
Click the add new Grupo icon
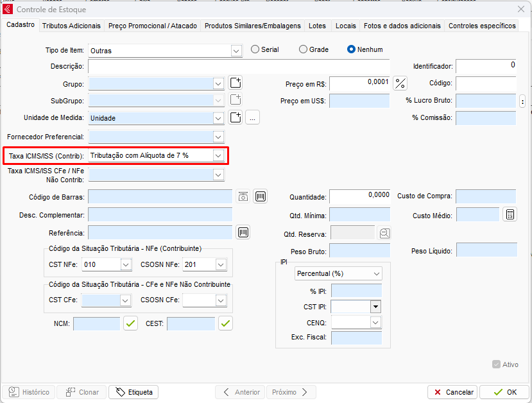(236, 83)
